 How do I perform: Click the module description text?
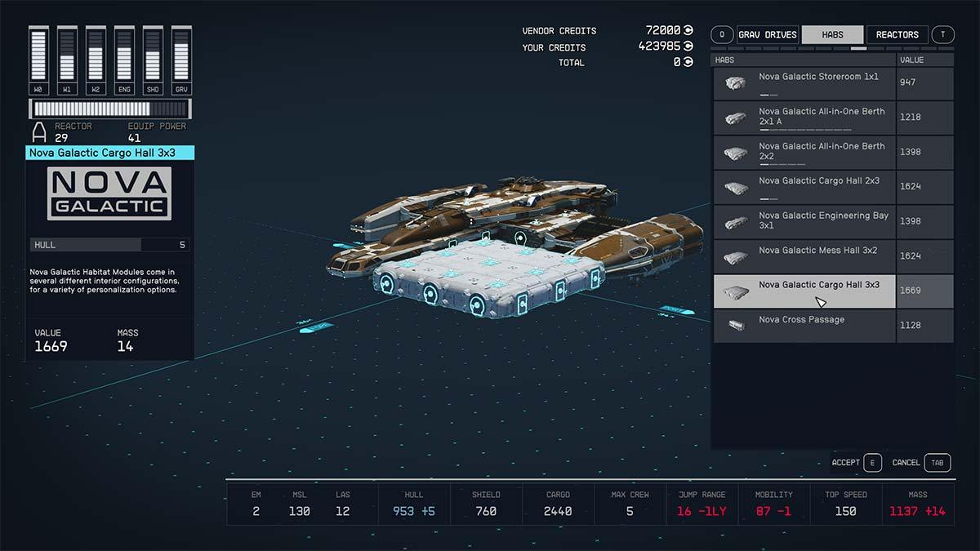(x=103, y=281)
